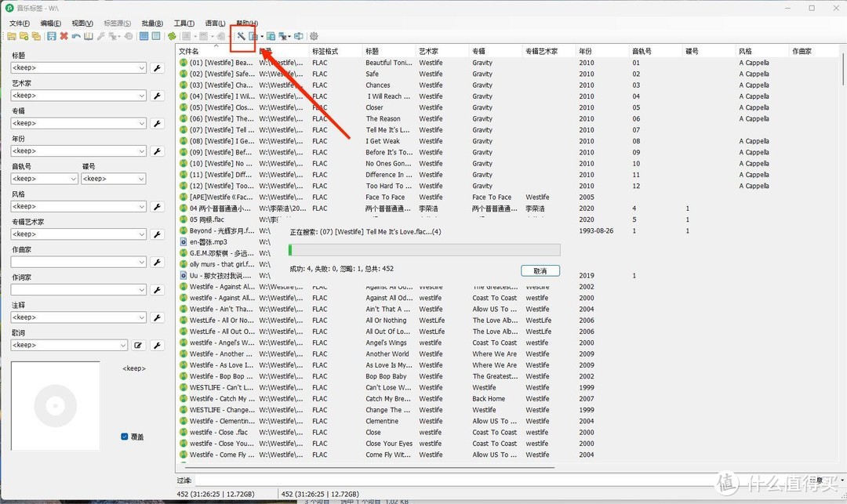The height and width of the screenshot is (504, 847).
Task: Toggle the 覆盖 checkbox under cover art
Action: (x=125, y=437)
